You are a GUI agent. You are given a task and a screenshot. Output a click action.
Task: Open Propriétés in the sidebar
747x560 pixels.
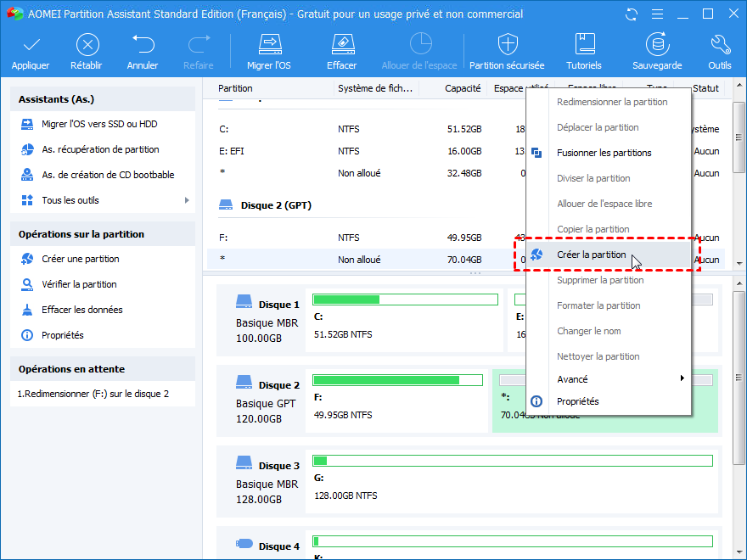click(62, 335)
